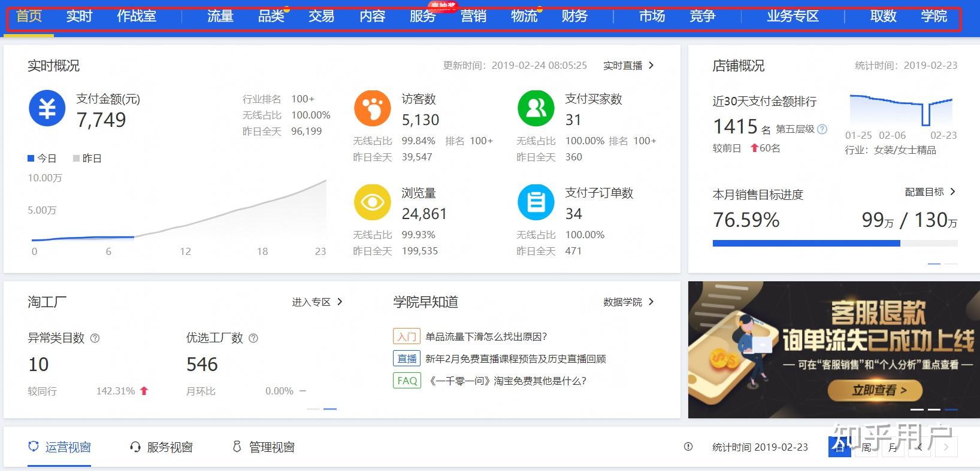Open the 服务 menu
This screenshot has width=980, height=471.
point(423,16)
